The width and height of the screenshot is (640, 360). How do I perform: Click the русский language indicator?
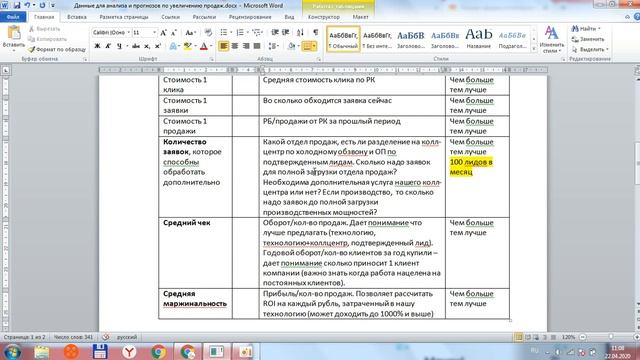127,337
